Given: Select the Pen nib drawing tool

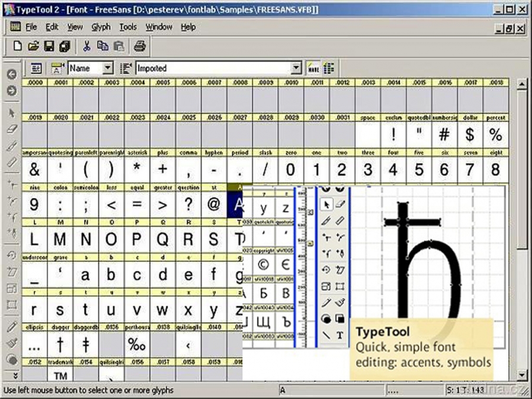Looking at the screenshot, I should 12,233.
